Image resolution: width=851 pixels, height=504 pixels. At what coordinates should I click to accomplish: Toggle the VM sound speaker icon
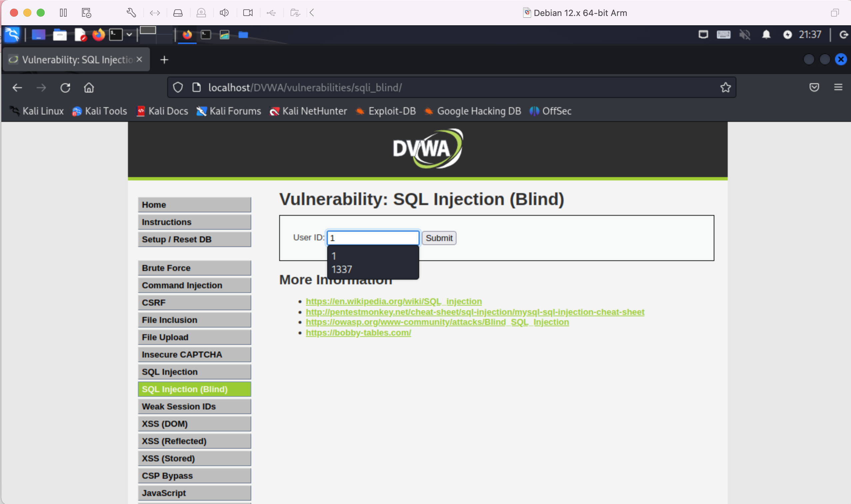pos(224,13)
